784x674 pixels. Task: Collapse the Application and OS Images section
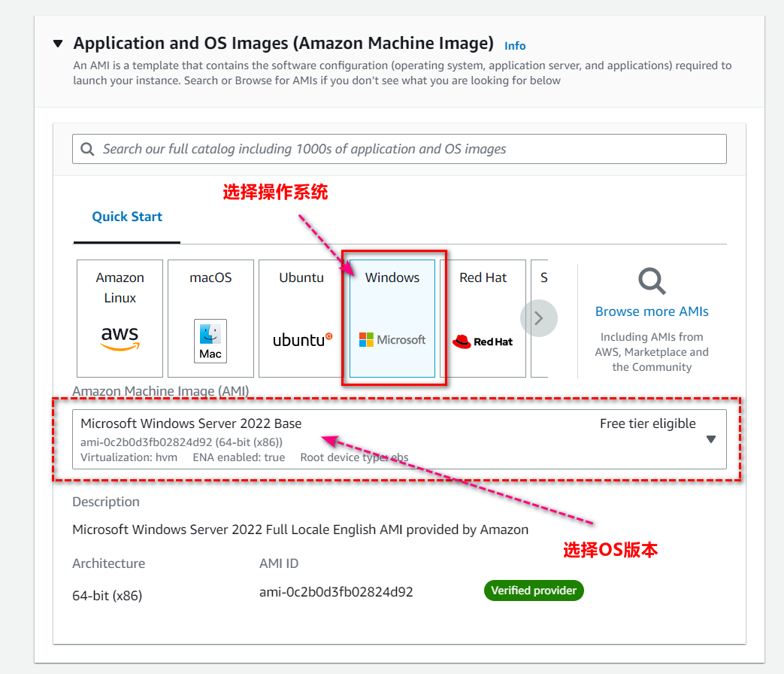tap(58, 44)
